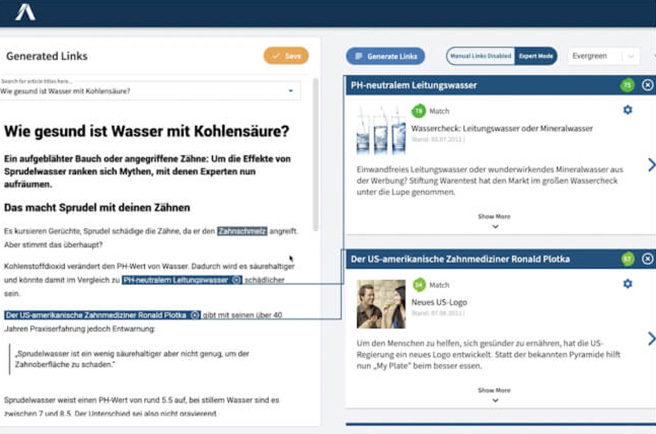
Task: Click score badge in Leitungswasser card header
Action: click(627, 85)
